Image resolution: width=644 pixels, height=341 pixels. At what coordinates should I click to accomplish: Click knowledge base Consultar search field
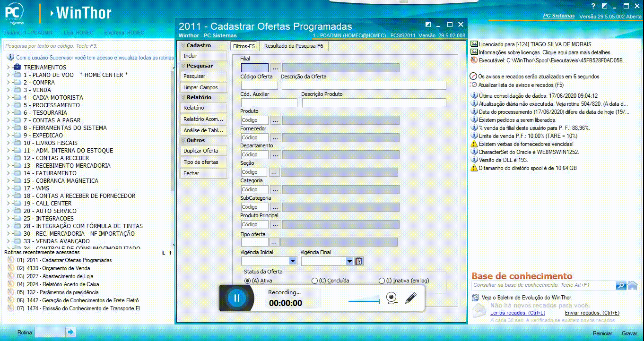(543, 285)
